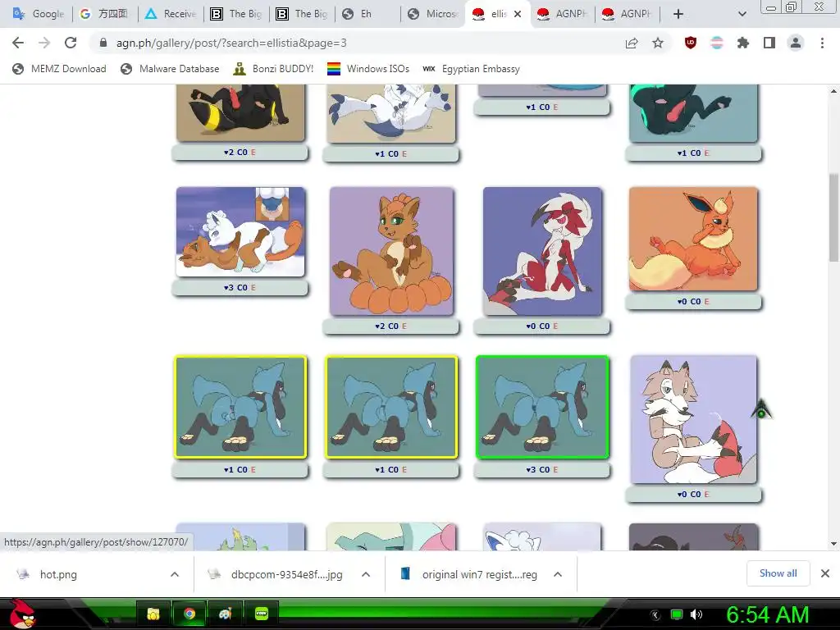Expand options for dbcpcom jpg download
Screen dimensions: 840x630
(366, 574)
